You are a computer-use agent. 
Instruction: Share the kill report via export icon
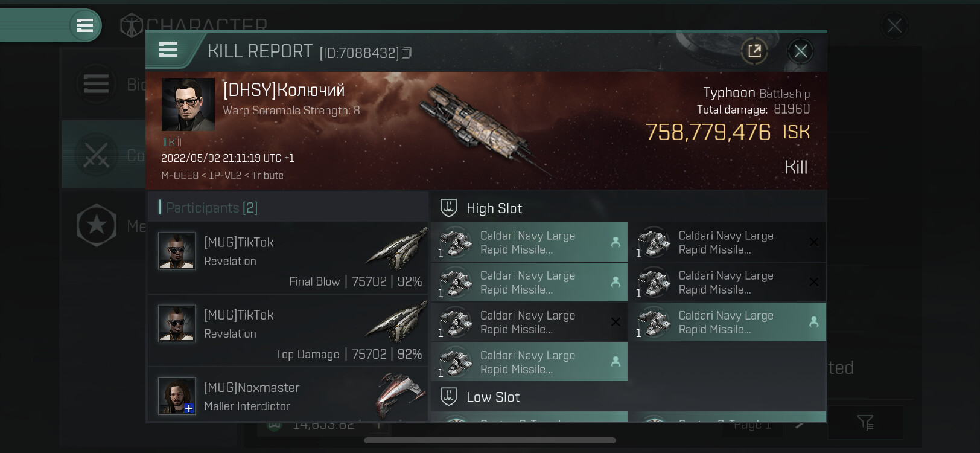click(x=754, y=51)
